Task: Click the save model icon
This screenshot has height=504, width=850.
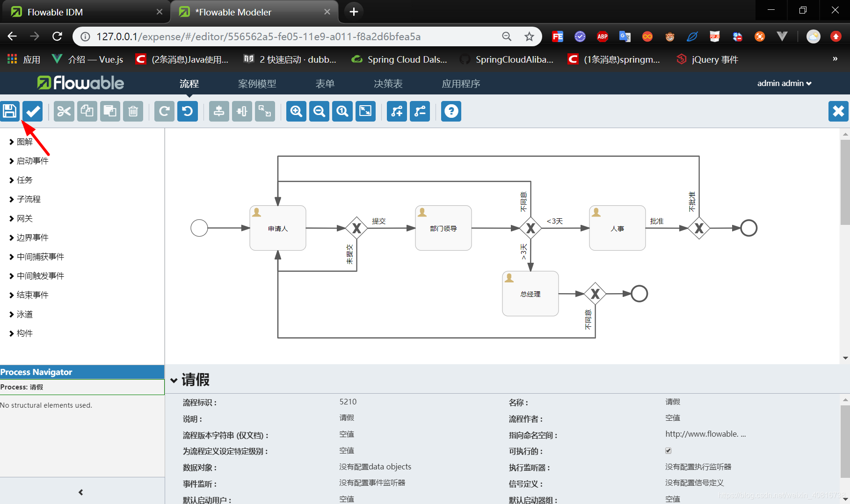Action: 10,111
